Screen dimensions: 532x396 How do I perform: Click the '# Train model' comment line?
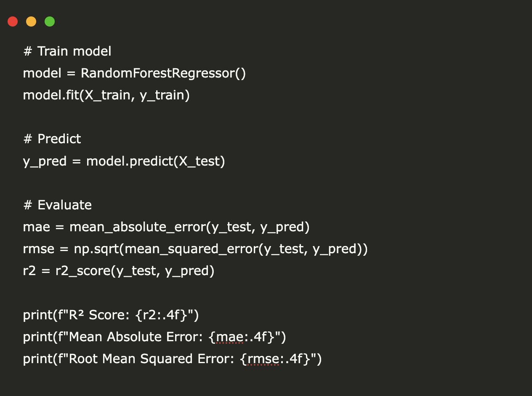[x=67, y=51]
